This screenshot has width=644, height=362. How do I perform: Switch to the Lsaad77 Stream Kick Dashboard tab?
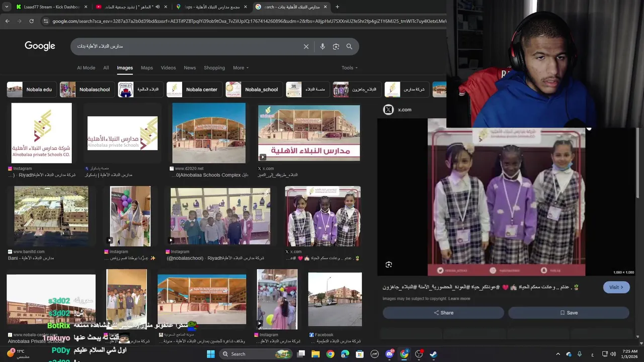[52, 7]
